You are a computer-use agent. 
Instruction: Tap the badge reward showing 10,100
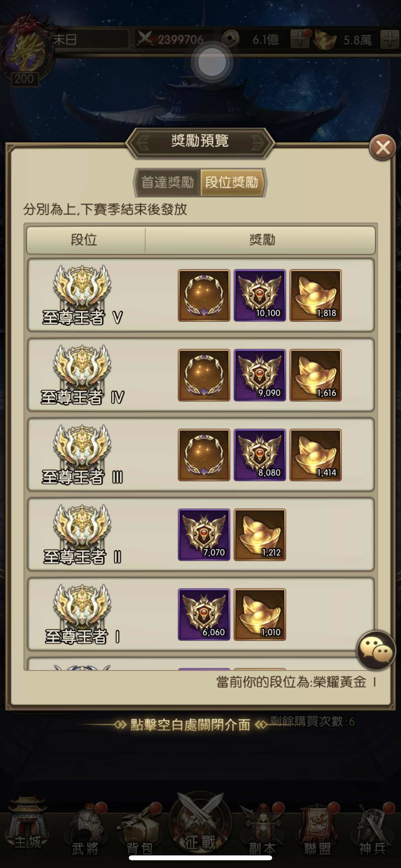[260, 295]
